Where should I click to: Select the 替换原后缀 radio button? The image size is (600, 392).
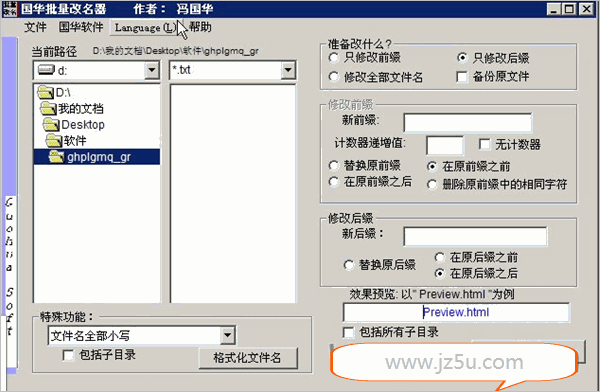pos(349,265)
